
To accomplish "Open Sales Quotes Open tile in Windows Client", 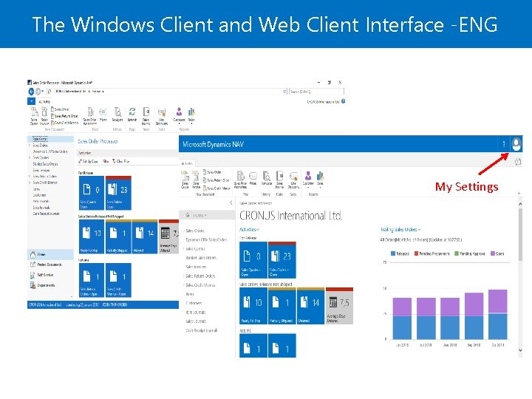I will click(92, 193).
